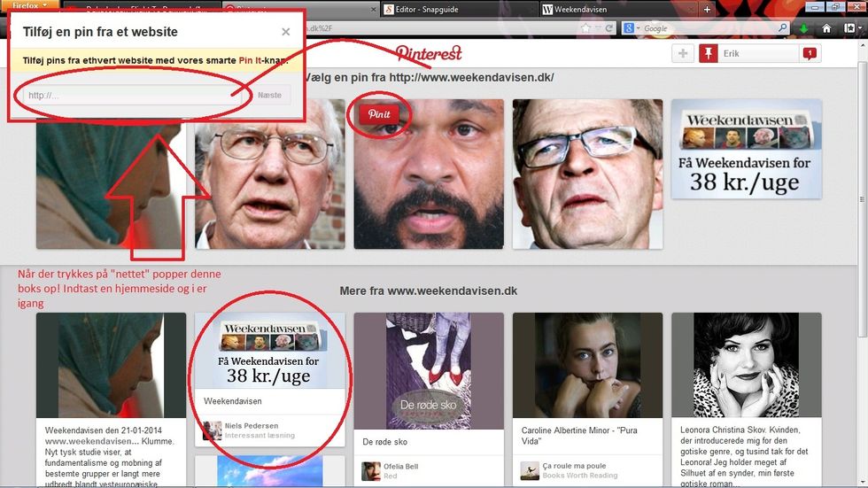Click the 'Vælg en pin fra' heading
This screenshot has height=488, width=868.
pos(430,77)
